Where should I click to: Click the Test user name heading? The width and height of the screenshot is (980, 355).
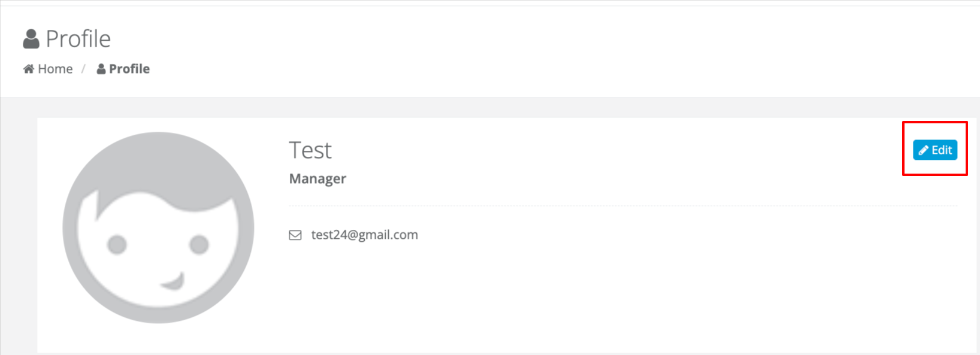(x=310, y=150)
